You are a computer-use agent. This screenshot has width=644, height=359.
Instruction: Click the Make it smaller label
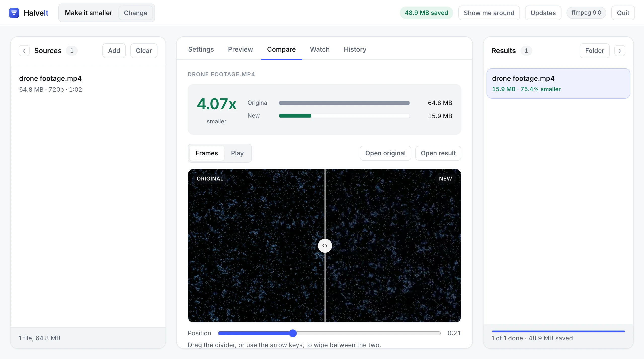[x=89, y=13]
